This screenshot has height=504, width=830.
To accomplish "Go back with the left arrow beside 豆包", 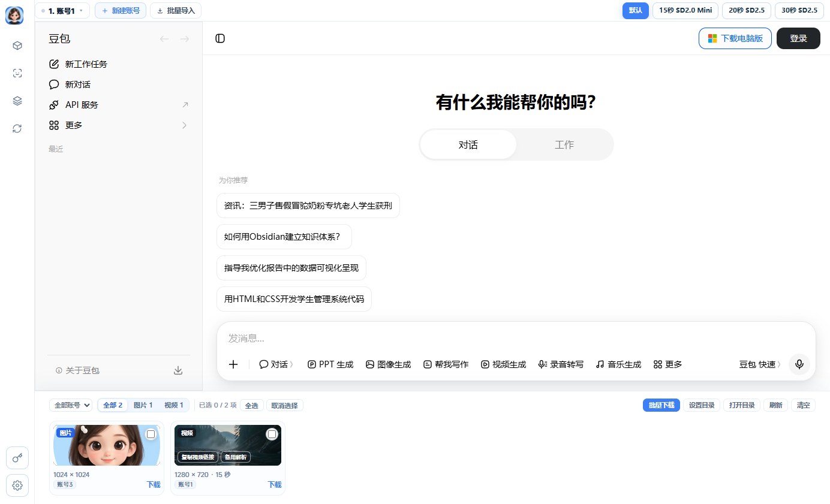I will click(164, 39).
